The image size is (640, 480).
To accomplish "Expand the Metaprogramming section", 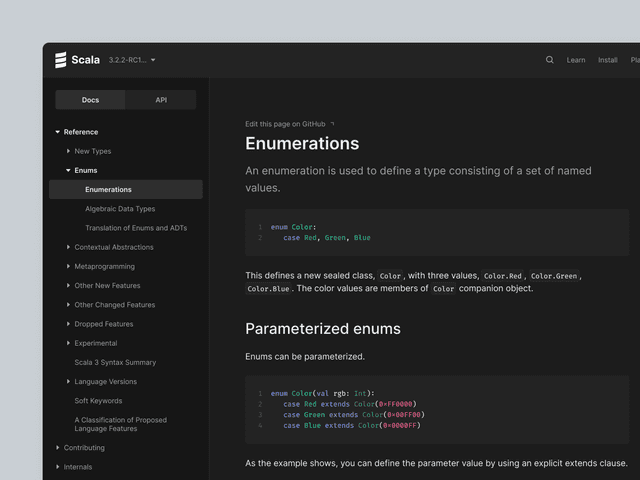I will [68, 266].
